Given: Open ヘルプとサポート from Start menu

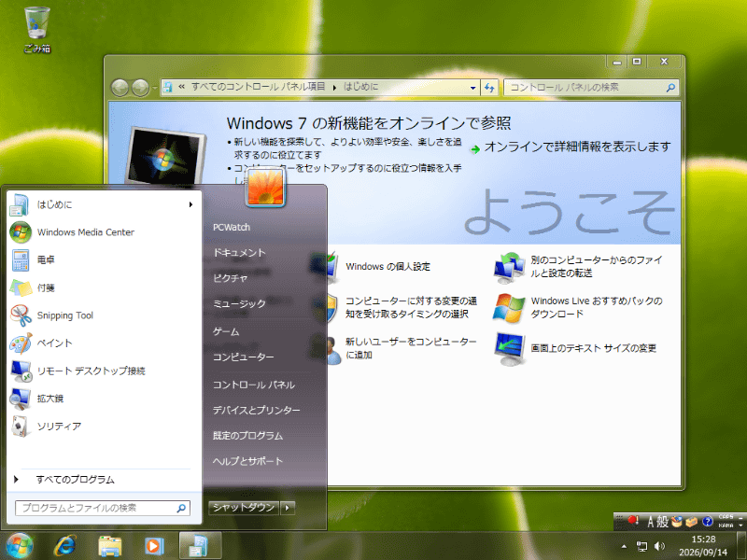Looking at the screenshot, I should click(x=247, y=461).
